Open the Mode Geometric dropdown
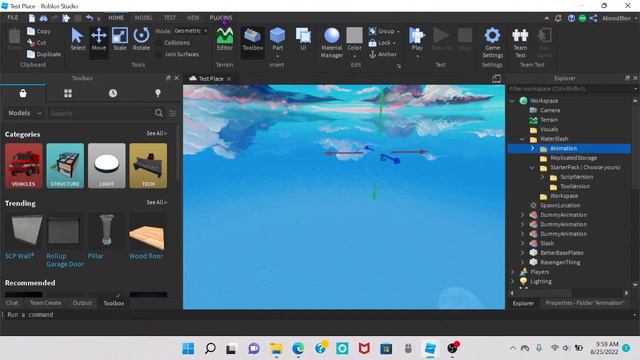The width and height of the screenshot is (640, 360). [x=191, y=31]
